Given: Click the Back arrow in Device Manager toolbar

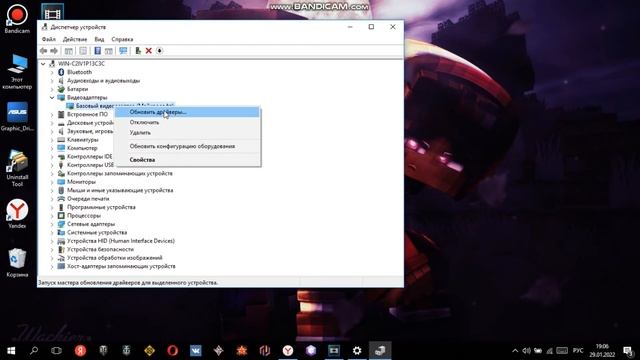Looking at the screenshot, I should pos(44,51).
